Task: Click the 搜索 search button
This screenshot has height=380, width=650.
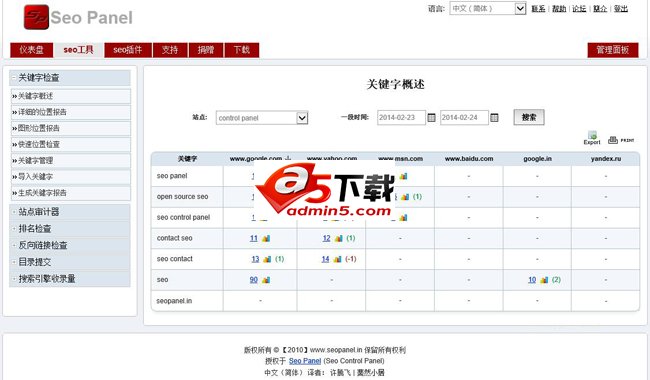Action: [x=529, y=117]
